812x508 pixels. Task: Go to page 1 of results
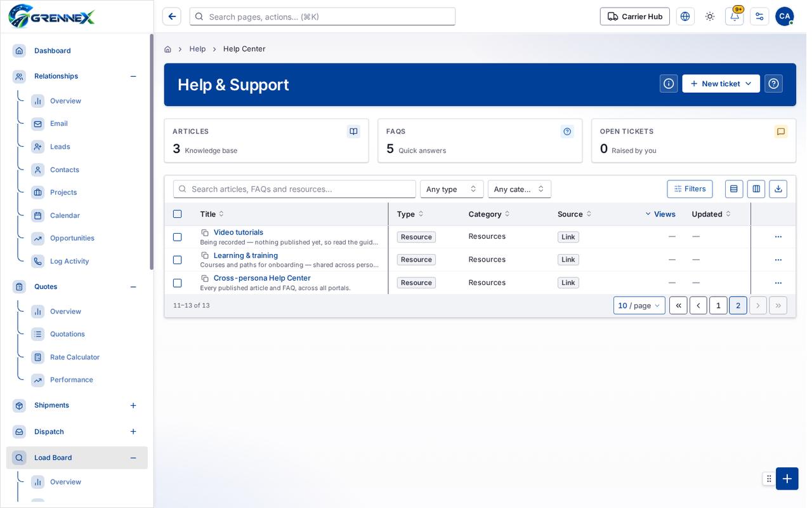718,305
